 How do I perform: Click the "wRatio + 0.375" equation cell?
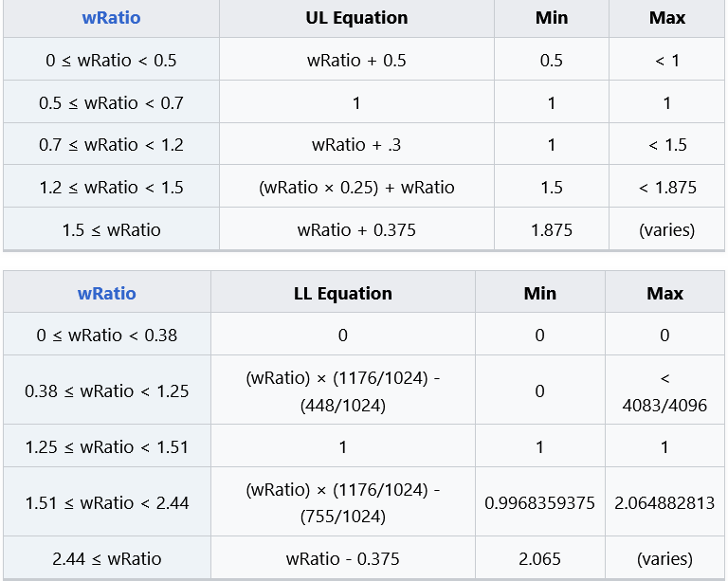click(356, 229)
